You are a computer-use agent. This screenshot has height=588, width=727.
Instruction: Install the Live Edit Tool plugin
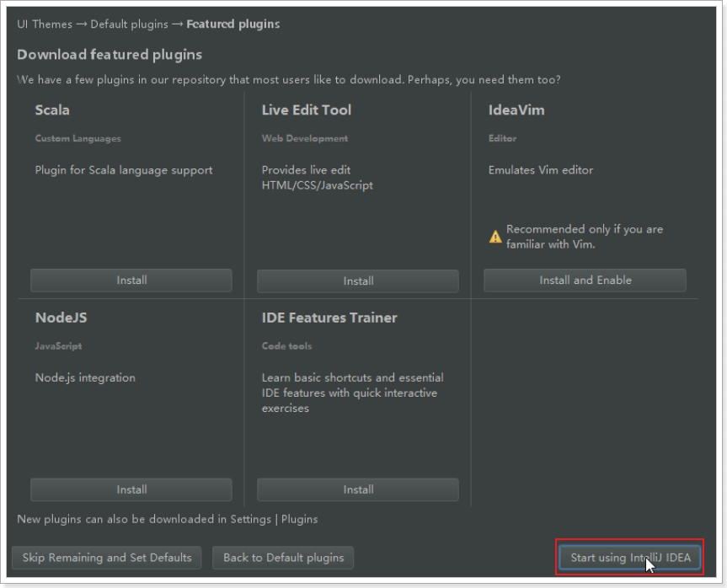tap(358, 281)
